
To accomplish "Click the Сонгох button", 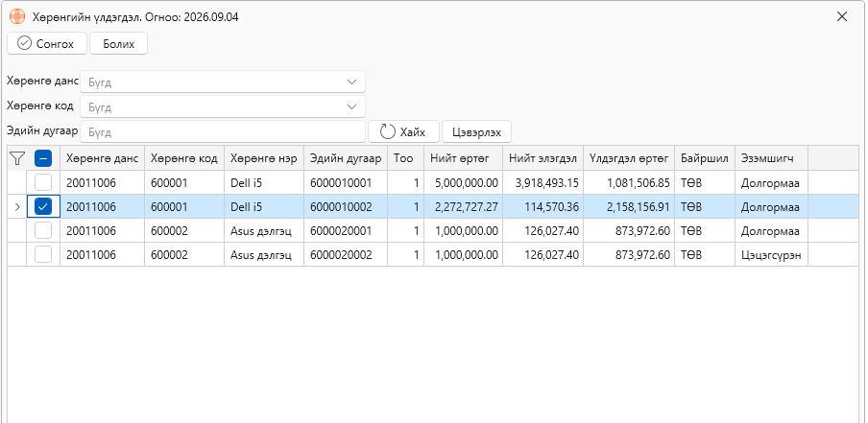I will (x=47, y=44).
